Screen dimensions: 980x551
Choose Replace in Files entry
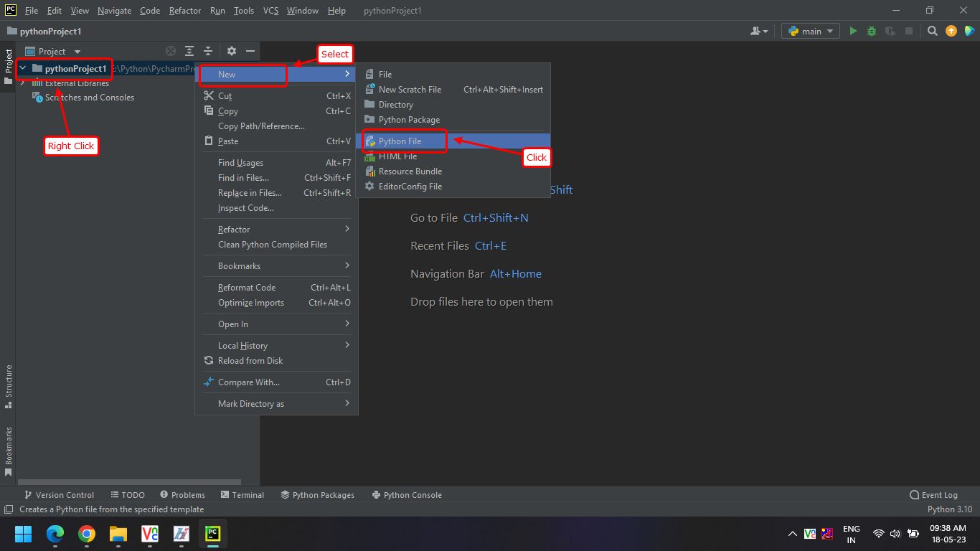coord(276,193)
